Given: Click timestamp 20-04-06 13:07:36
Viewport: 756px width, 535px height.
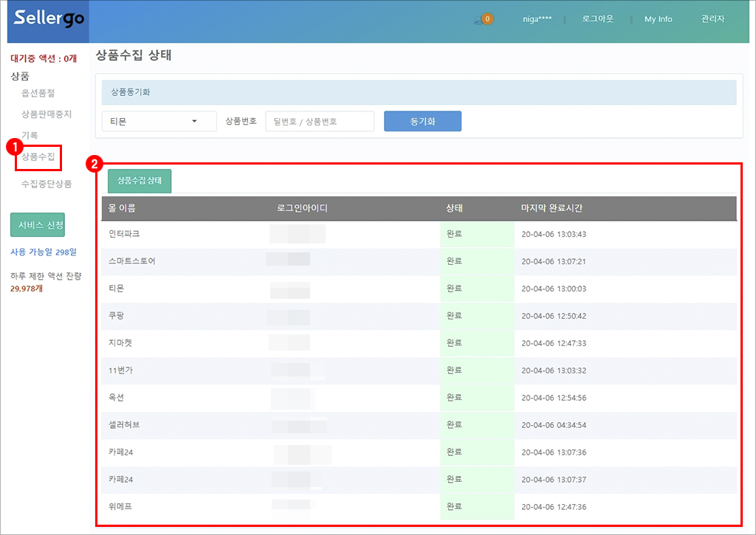Looking at the screenshot, I should click(554, 452).
